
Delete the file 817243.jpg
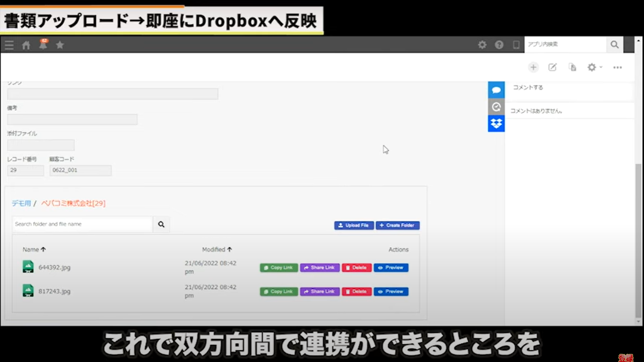pyautogui.click(x=356, y=292)
